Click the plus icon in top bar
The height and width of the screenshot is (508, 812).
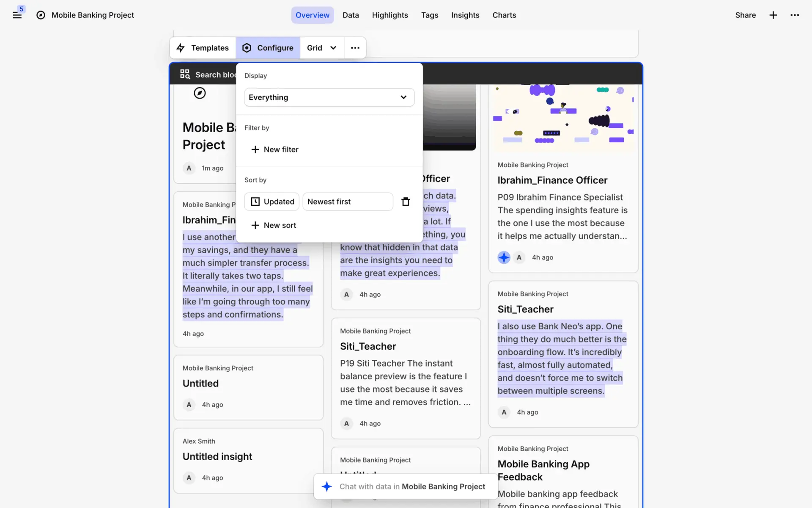tap(773, 15)
